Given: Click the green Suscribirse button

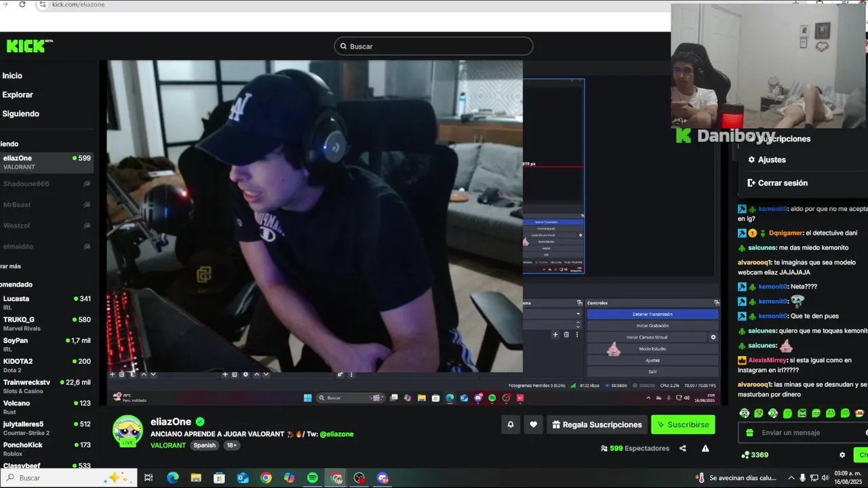Looking at the screenshot, I should tap(683, 424).
